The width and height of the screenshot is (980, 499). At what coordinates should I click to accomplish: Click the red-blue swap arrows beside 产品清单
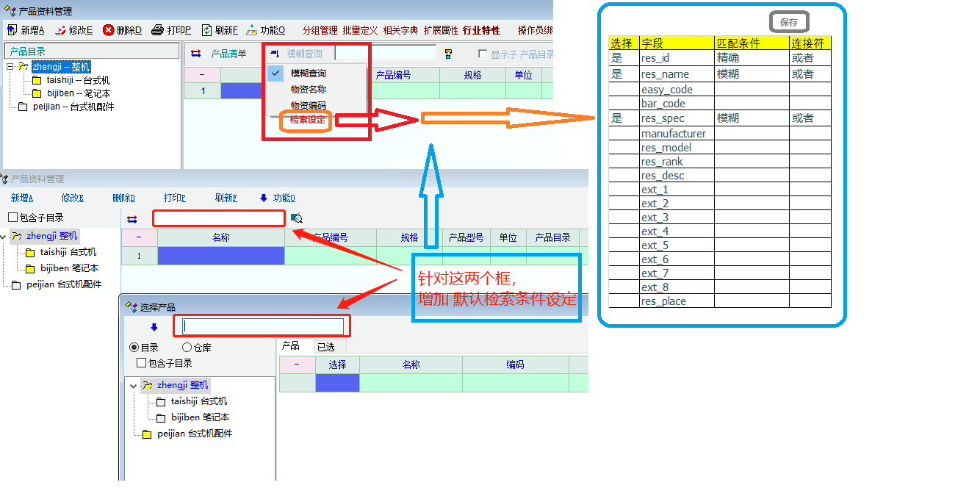pyautogui.click(x=195, y=54)
